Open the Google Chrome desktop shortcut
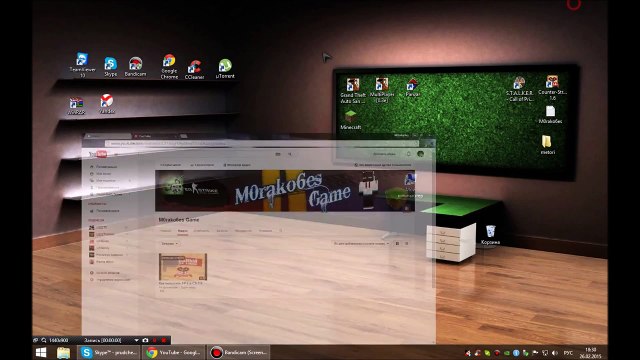This screenshot has width=640, height=360. click(x=169, y=67)
